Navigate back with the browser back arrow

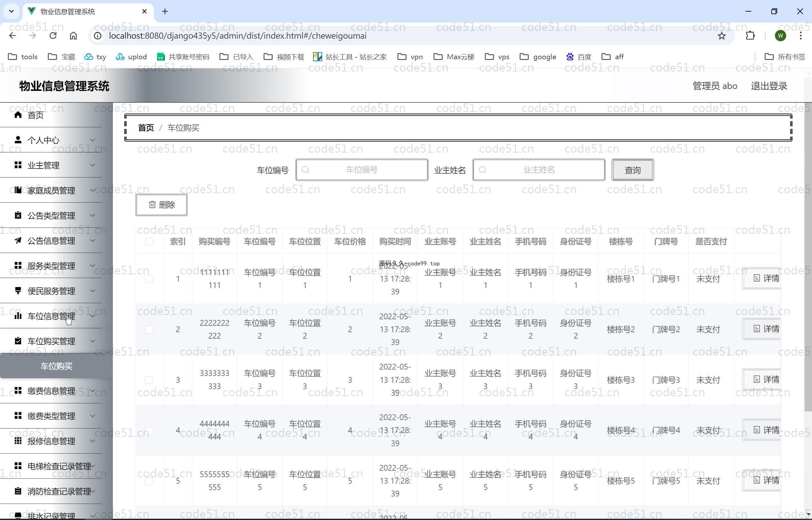[x=13, y=36]
